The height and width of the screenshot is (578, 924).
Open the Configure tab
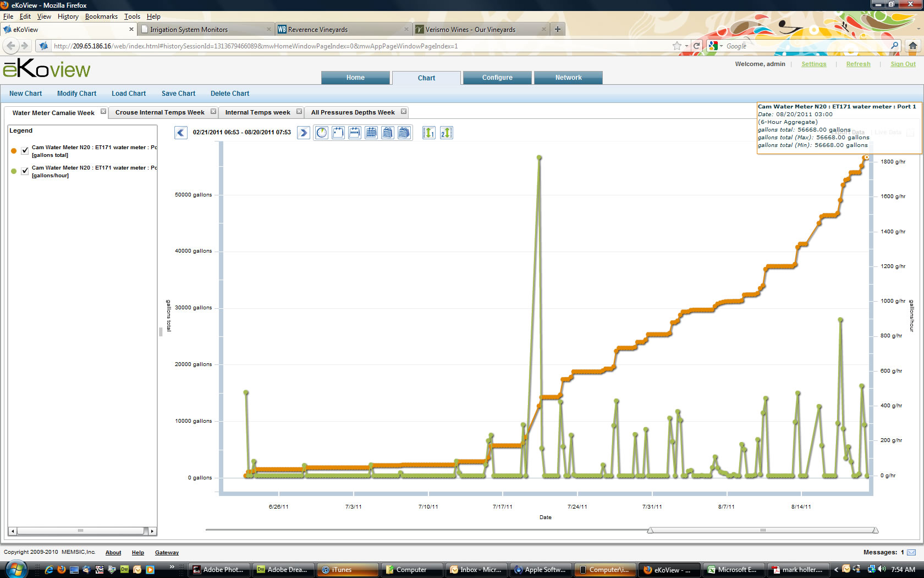click(497, 78)
